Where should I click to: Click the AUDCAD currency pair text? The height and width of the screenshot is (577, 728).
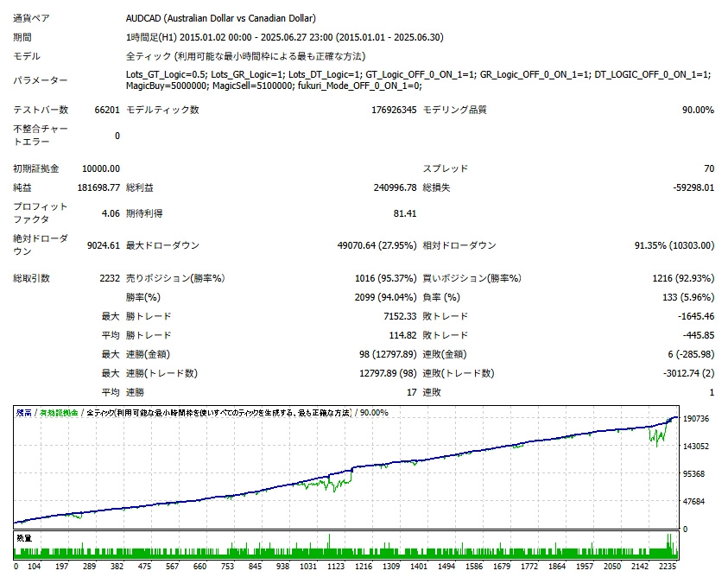point(220,18)
